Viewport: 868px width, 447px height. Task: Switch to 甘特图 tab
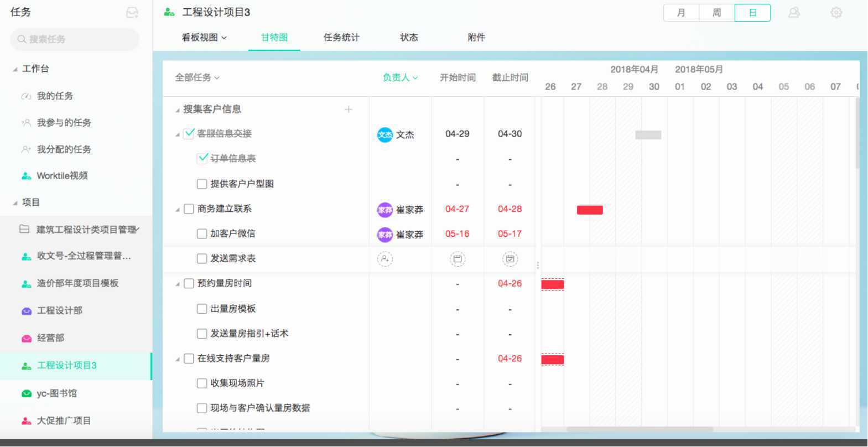click(274, 38)
